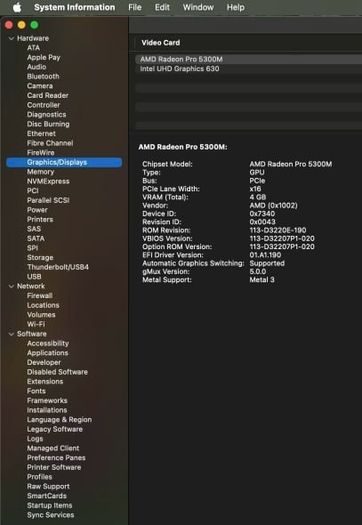Select SATA in the sidebar
362x525 pixels.
(36, 239)
